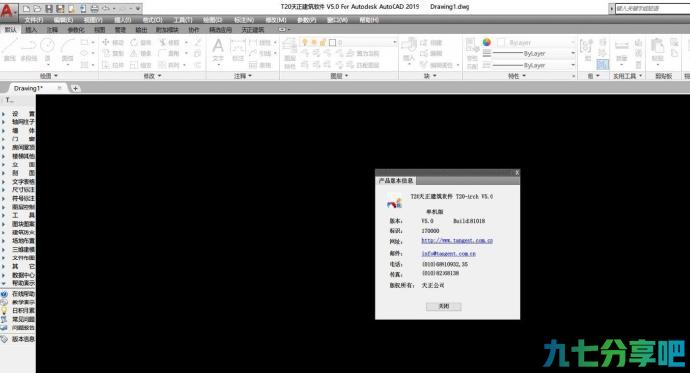This screenshot has height=373, width=690.
Task: Open the linetype ByLayer dropdown
Action: pyautogui.click(x=573, y=65)
